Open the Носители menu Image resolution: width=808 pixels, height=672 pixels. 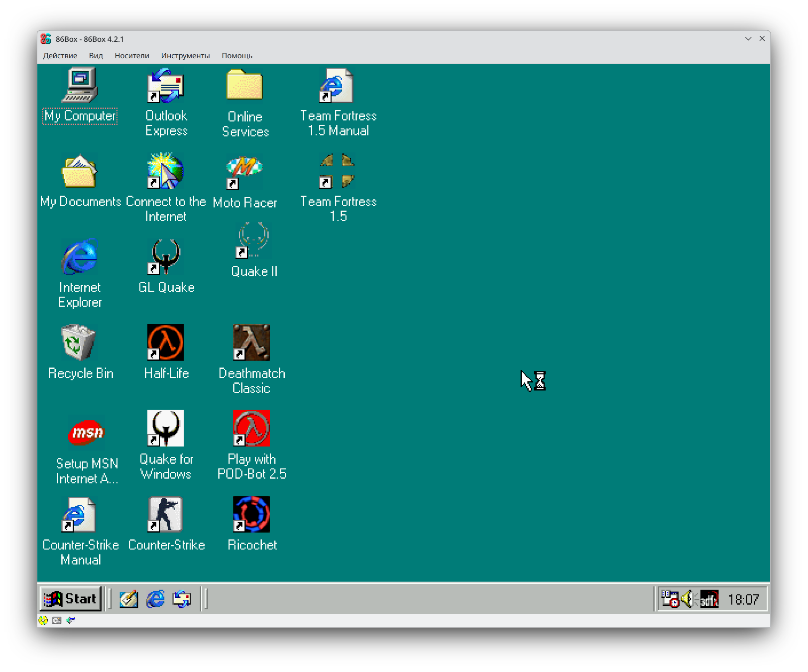pyautogui.click(x=132, y=56)
